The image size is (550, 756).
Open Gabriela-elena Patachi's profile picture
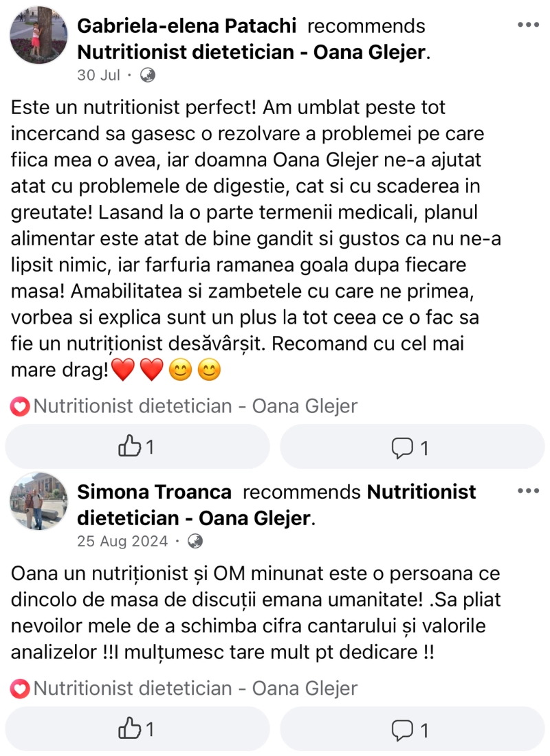coord(38,36)
